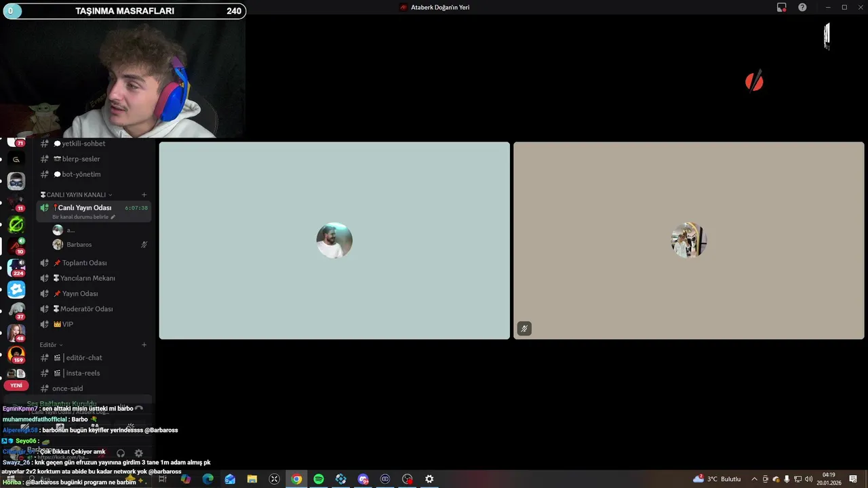Join the Toplantı Odası voice channel
This screenshot has height=488, width=868.
coord(95,263)
